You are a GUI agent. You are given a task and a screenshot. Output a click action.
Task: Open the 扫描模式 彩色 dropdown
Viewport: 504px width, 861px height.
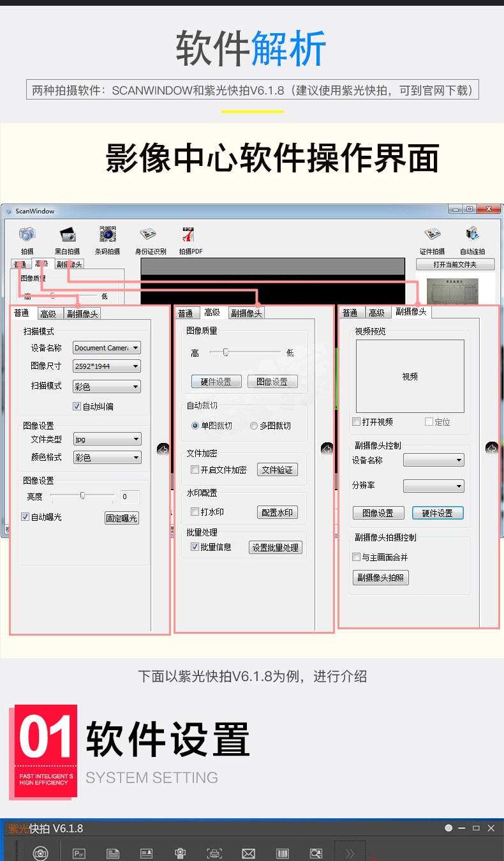click(107, 386)
